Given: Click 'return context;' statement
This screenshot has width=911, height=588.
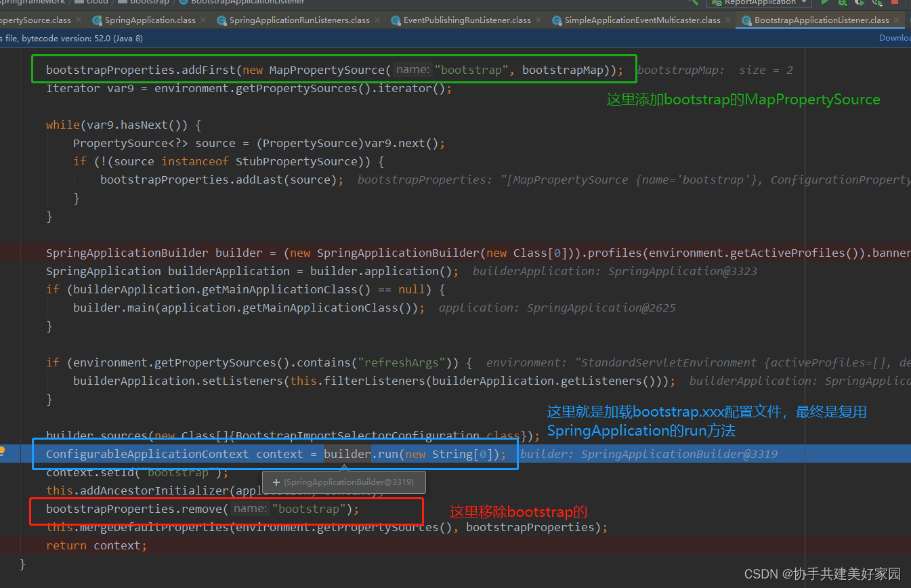Looking at the screenshot, I should (x=96, y=545).
